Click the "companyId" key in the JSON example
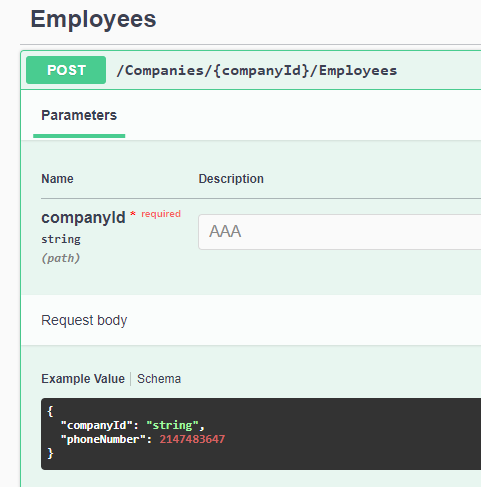This screenshot has height=487, width=481. pyautogui.click(x=97, y=425)
